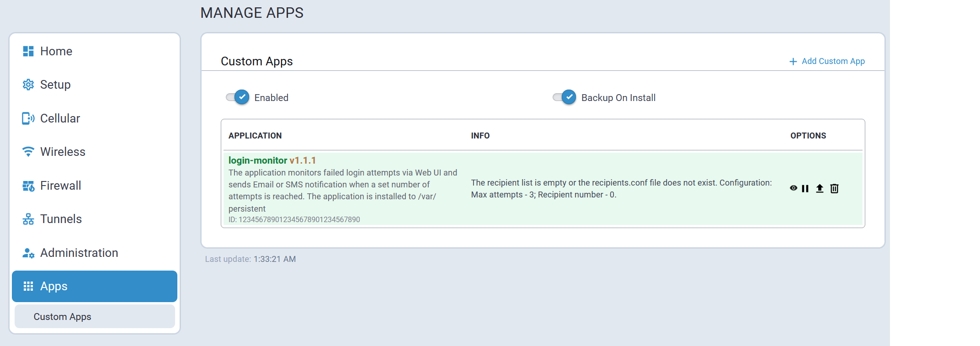The width and height of the screenshot is (980, 346).
Task: Open the Apps menu section
Action: [x=54, y=286]
